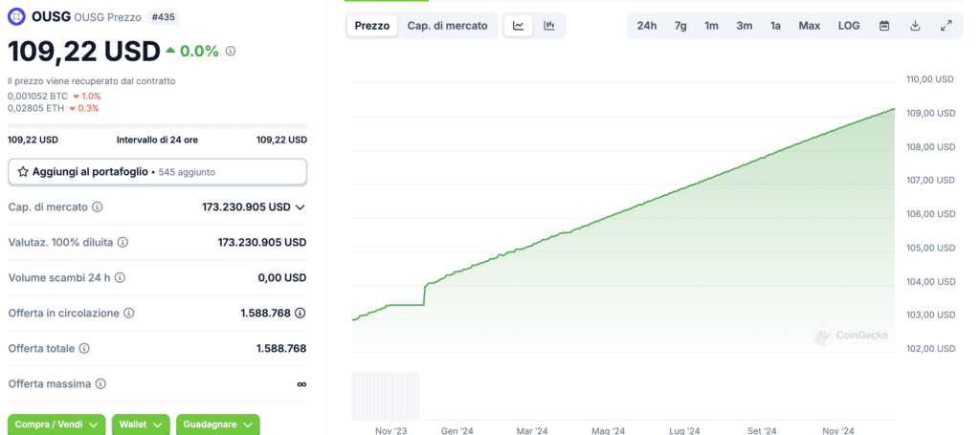The image size is (980, 435).
Task: Toggle LOG scale on the chart
Action: pos(849,26)
